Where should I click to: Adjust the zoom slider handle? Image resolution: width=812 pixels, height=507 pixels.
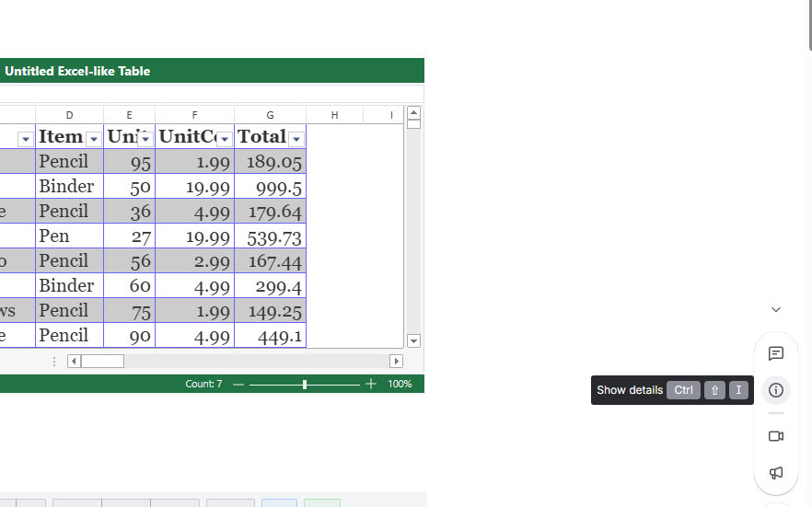(x=305, y=384)
